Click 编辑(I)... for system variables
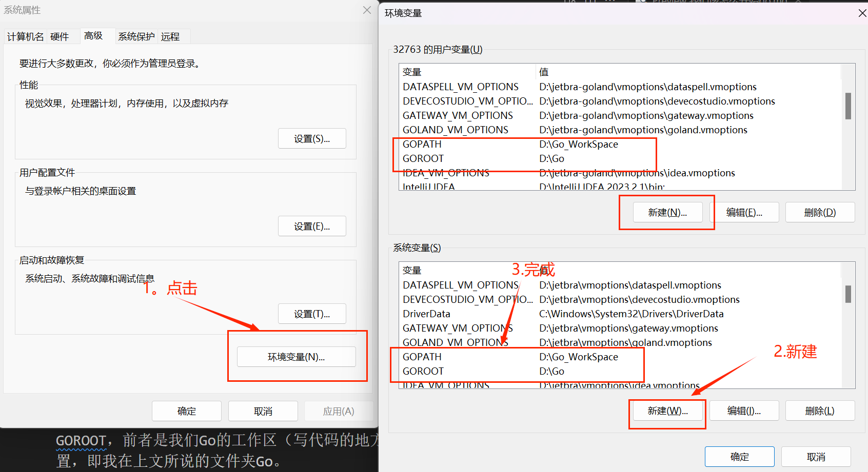The image size is (868, 472). [x=744, y=411]
